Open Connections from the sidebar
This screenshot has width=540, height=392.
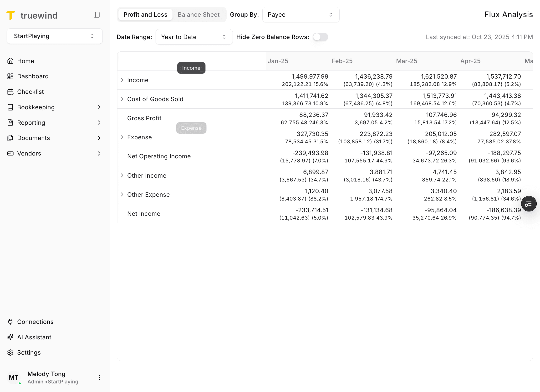coord(35,322)
